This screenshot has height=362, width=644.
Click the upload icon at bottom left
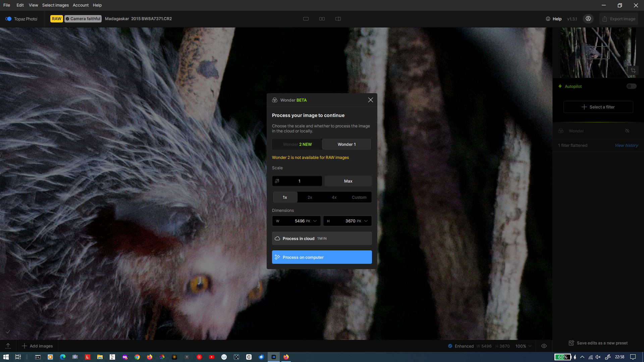tap(8, 346)
